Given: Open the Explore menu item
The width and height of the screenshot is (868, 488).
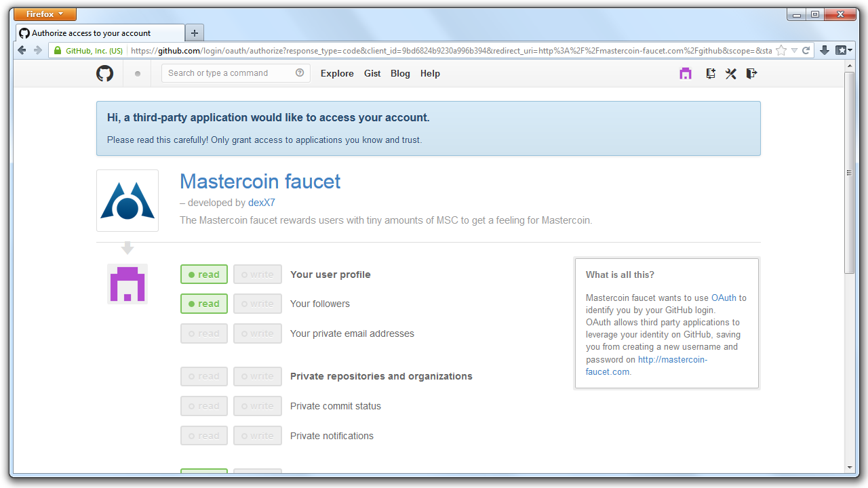Looking at the screenshot, I should 337,73.
